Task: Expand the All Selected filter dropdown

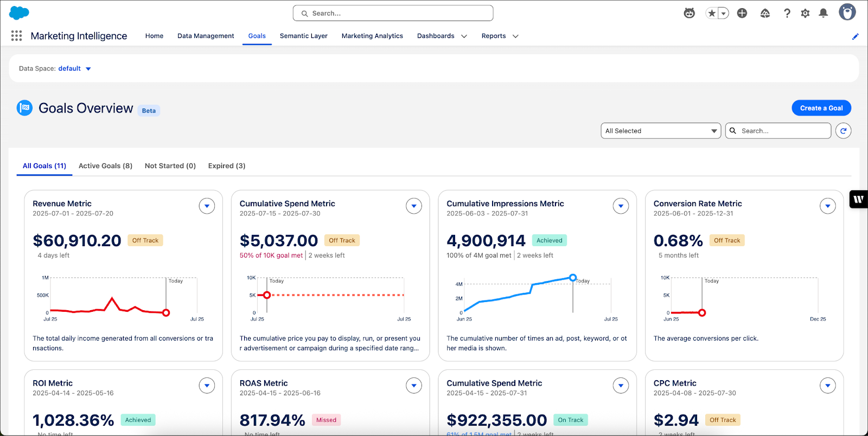Action: [661, 131]
